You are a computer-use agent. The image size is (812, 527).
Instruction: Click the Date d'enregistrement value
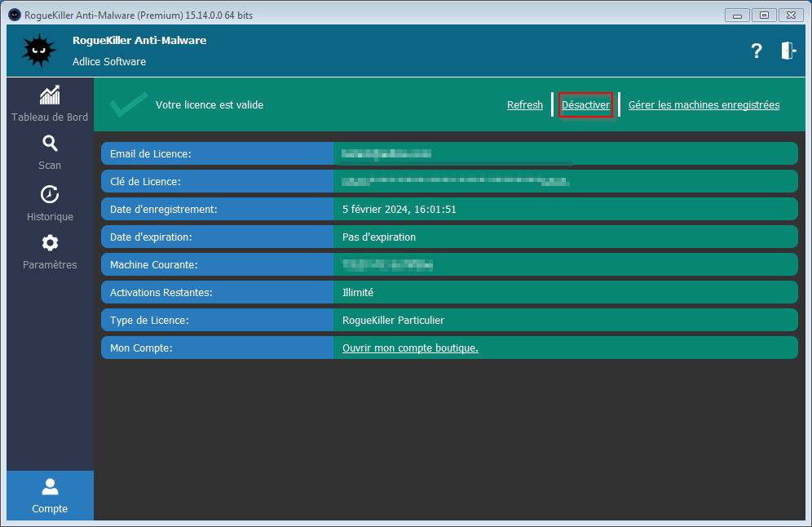(x=399, y=209)
